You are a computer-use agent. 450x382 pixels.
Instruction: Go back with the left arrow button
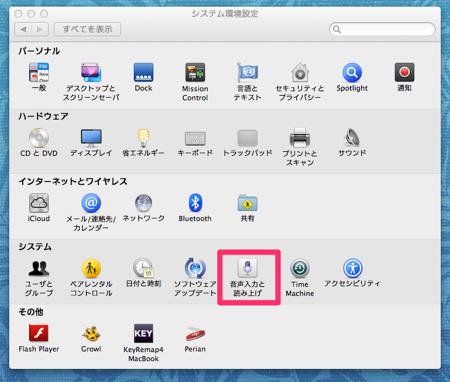pos(23,29)
